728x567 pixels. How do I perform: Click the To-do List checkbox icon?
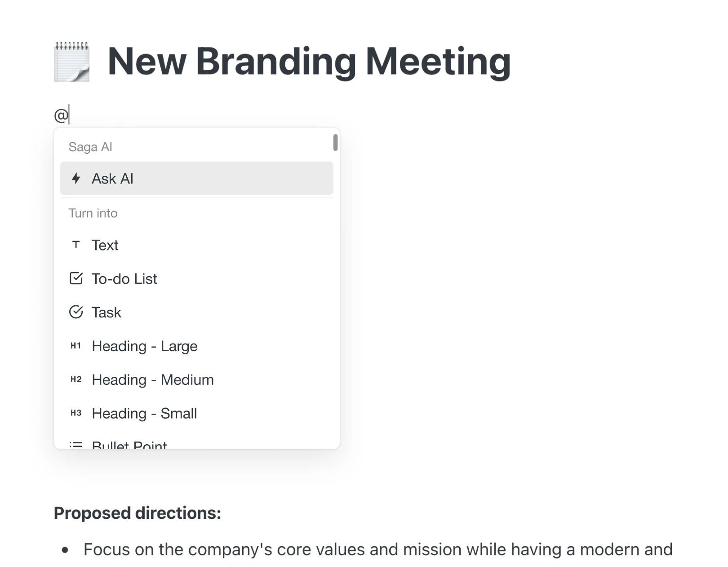(x=76, y=278)
